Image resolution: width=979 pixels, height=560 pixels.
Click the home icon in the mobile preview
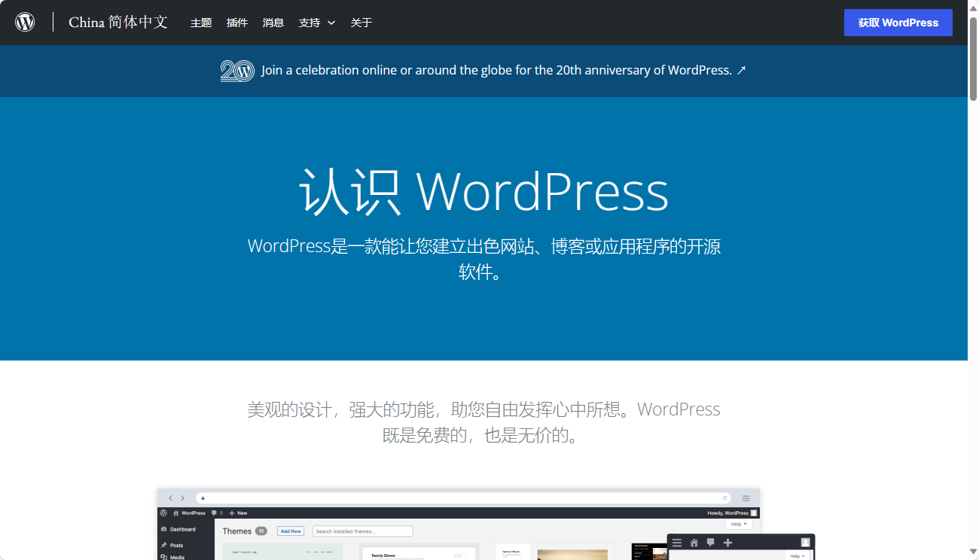(x=694, y=543)
